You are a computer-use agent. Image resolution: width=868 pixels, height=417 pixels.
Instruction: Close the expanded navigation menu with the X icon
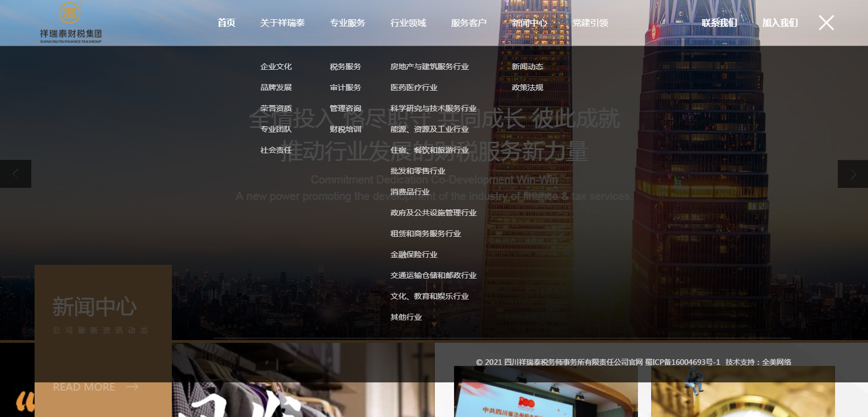coord(826,23)
